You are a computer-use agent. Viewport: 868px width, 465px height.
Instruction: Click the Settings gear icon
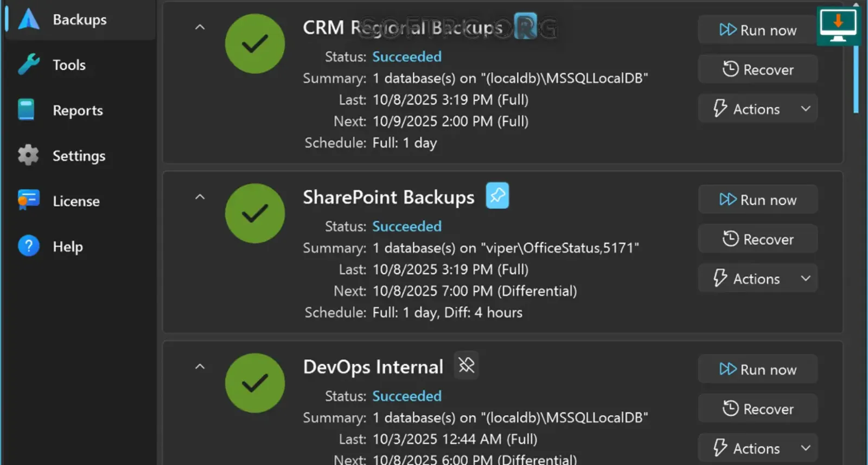point(28,155)
